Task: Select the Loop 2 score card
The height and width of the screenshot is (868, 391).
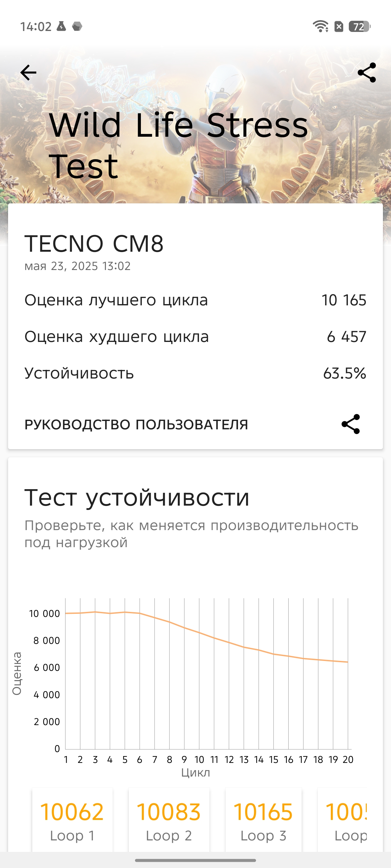Action: 169,820
